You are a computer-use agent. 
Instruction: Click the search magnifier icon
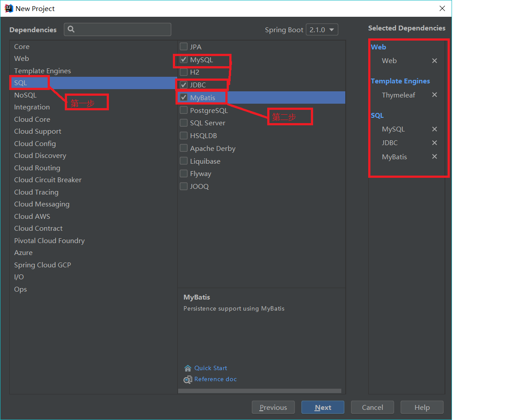tap(71, 29)
